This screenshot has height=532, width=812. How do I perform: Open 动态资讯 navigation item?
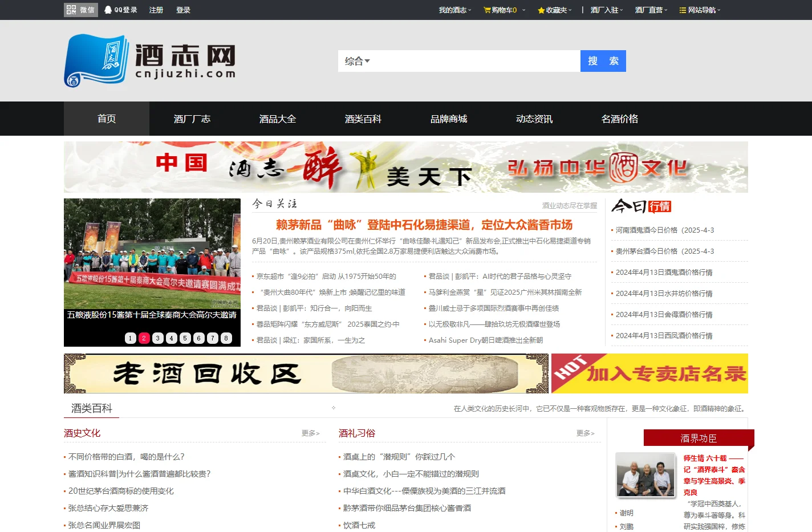pyautogui.click(x=534, y=119)
